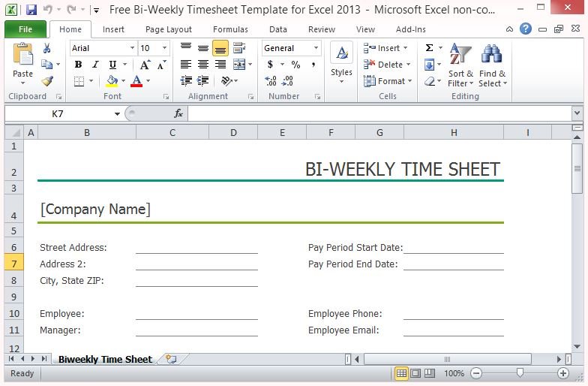Click the zoom slider handle
This screenshot has width=588, height=386.
click(x=520, y=372)
